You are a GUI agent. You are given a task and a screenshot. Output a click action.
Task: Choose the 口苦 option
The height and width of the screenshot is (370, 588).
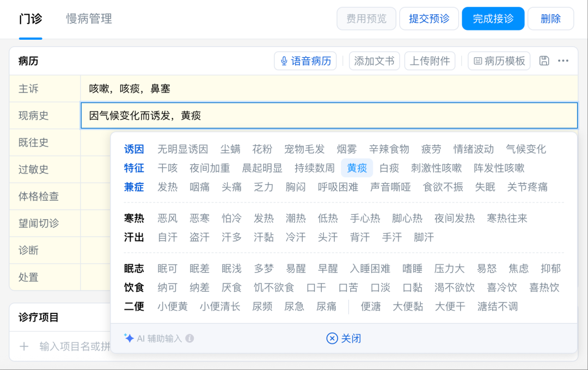(348, 287)
